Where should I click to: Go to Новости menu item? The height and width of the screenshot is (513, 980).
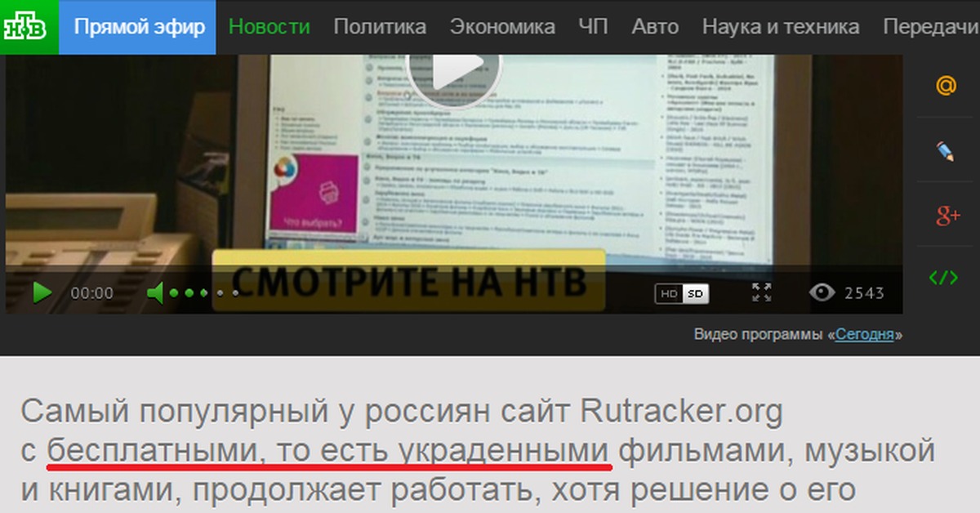[269, 27]
